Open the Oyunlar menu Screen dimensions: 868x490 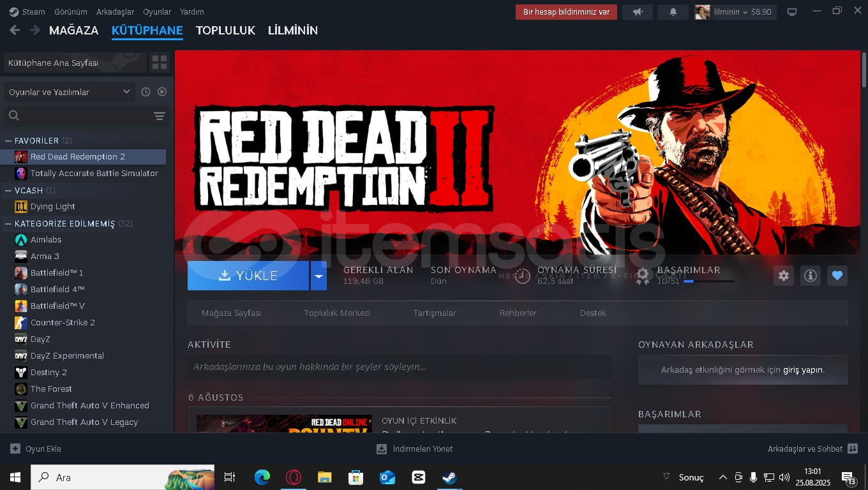pyautogui.click(x=157, y=11)
